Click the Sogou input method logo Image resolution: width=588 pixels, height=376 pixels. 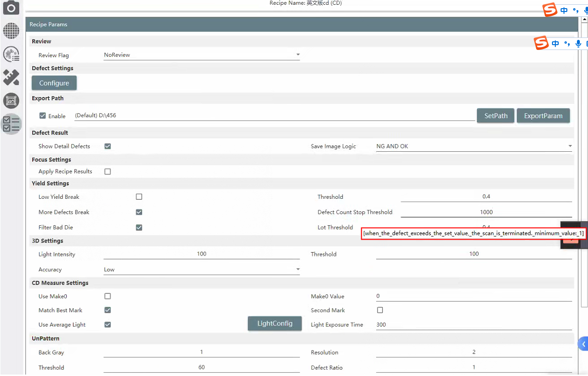point(550,10)
